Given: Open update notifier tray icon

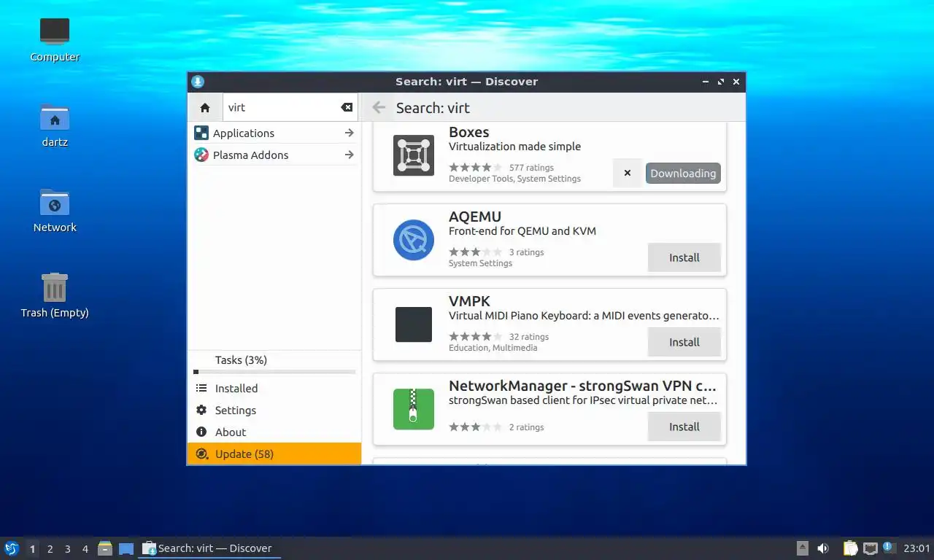Looking at the screenshot, I should [x=889, y=548].
